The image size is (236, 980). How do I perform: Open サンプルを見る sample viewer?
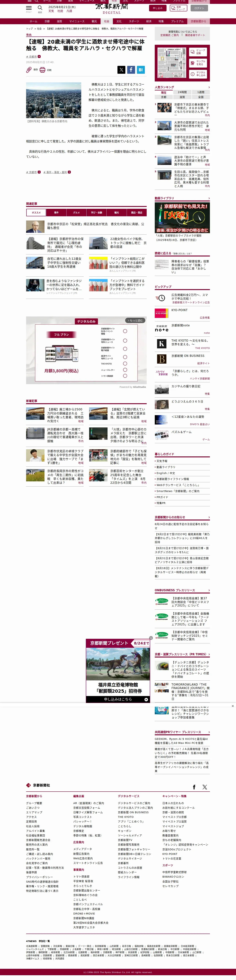(198, 63)
